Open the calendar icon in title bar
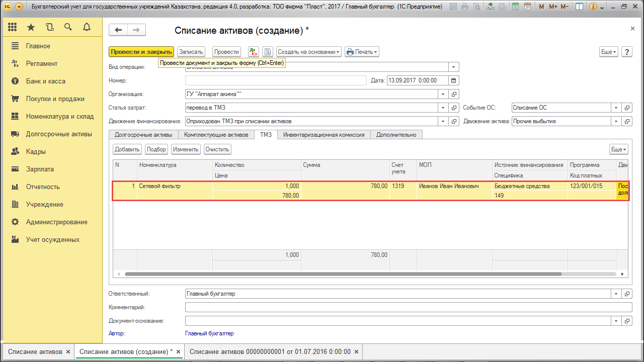The width and height of the screenshot is (644, 362). click(527, 7)
